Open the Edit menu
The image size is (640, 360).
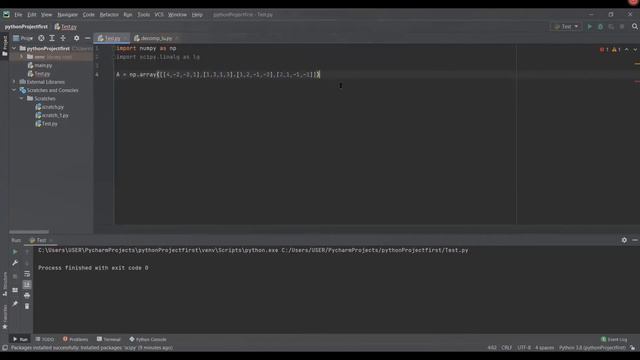coord(32,15)
